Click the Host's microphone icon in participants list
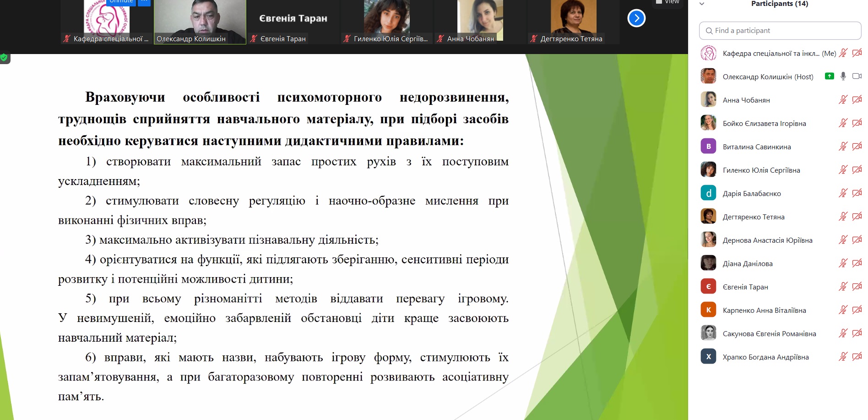 pyautogui.click(x=843, y=76)
